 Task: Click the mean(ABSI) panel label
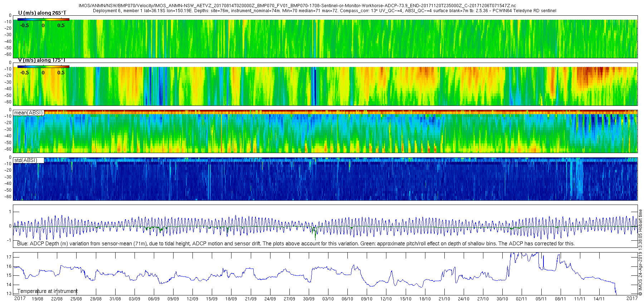(29, 113)
